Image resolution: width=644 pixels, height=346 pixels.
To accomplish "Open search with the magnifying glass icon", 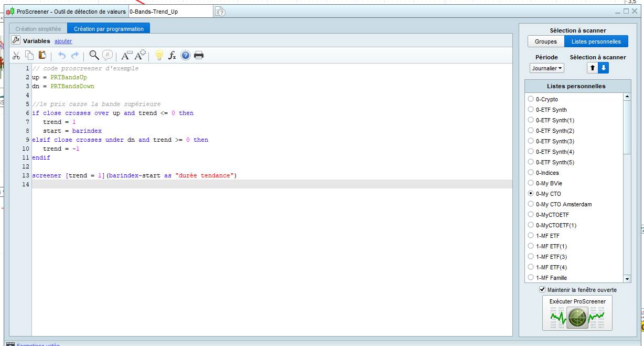I will coord(94,55).
